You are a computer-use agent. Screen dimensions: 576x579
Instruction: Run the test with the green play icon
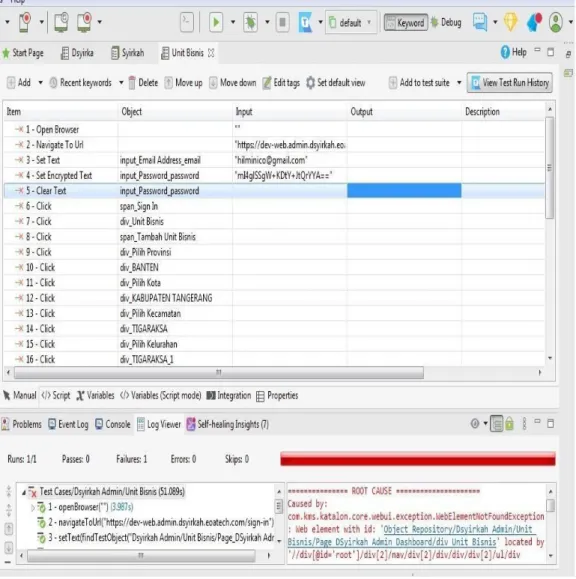(216, 23)
